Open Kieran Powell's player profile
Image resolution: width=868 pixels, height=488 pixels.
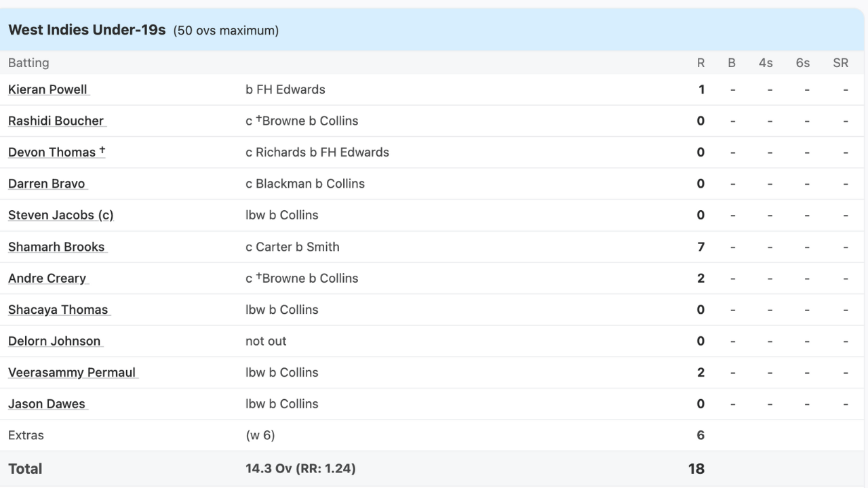click(47, 89)
